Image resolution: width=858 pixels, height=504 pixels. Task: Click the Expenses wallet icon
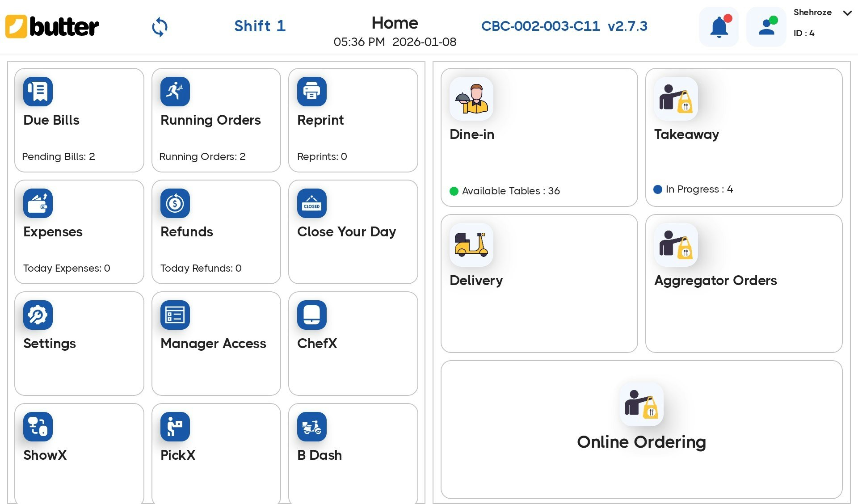[38, 203]
